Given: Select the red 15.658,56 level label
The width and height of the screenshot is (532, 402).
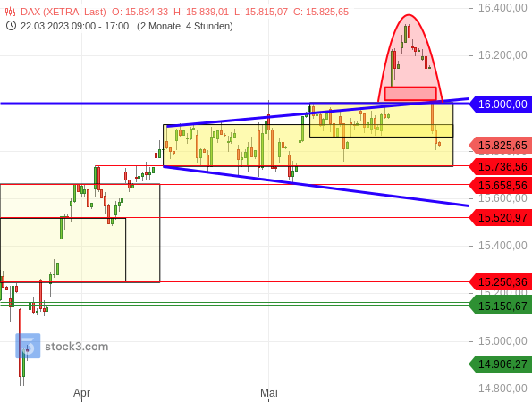Looking at the screenshot, I should point(501,186).
